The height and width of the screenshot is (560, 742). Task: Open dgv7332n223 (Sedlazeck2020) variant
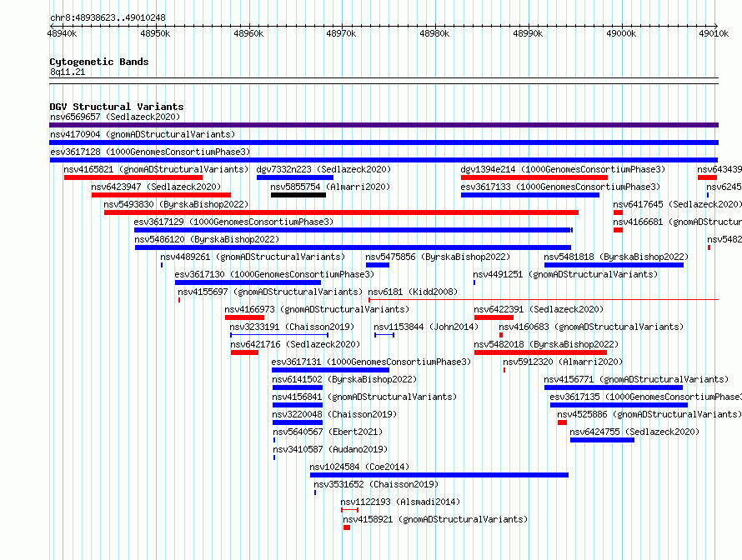[x=323, y=169]
